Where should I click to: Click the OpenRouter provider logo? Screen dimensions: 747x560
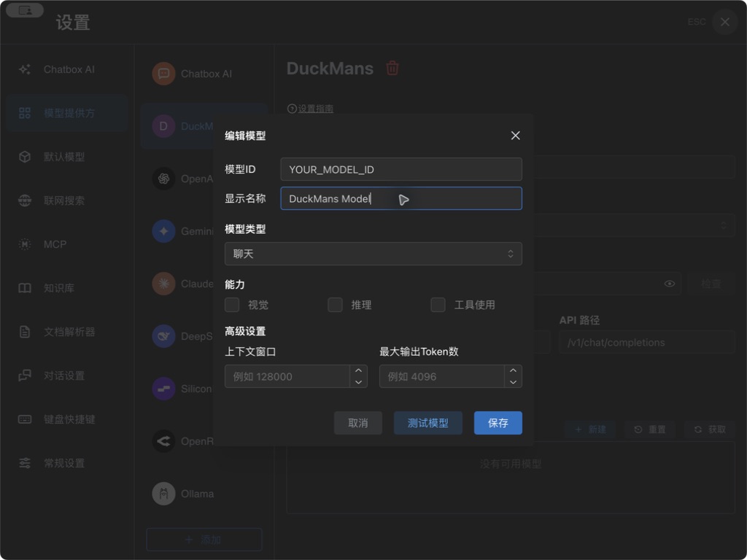click(164, 441)
